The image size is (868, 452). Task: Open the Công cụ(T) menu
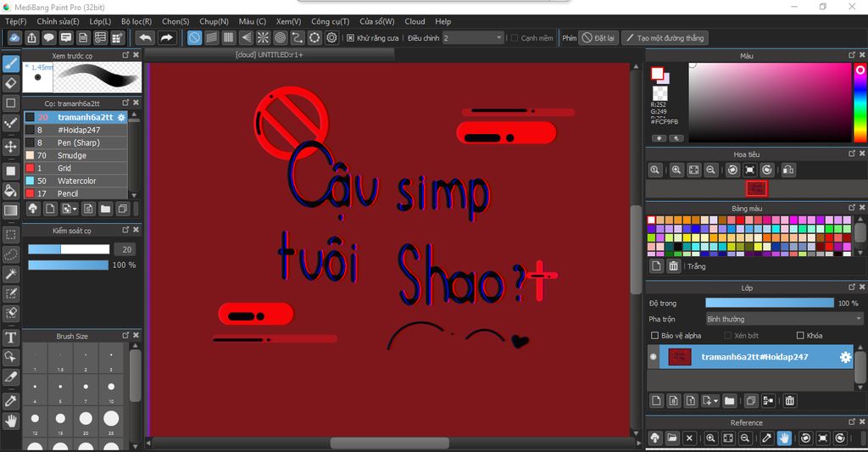click(330, 21)
